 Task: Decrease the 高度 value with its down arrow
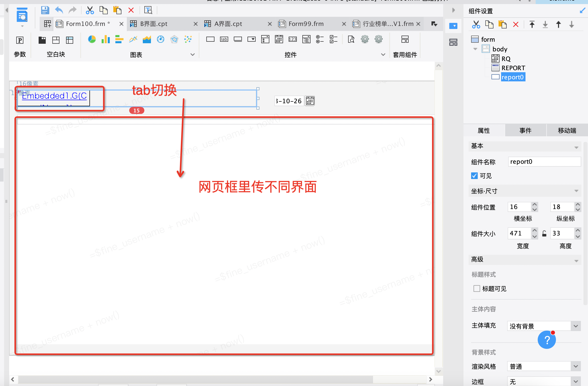[x=578, y=236]
